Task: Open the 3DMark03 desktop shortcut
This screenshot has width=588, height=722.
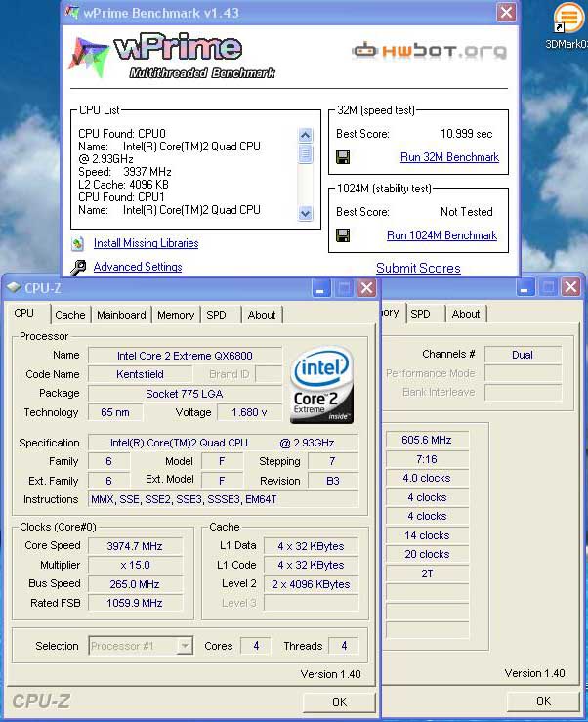Action: coord(569,25)
